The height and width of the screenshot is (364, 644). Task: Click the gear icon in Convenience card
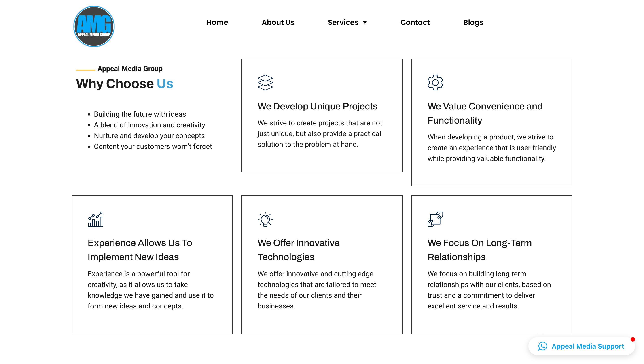[435, 82]
